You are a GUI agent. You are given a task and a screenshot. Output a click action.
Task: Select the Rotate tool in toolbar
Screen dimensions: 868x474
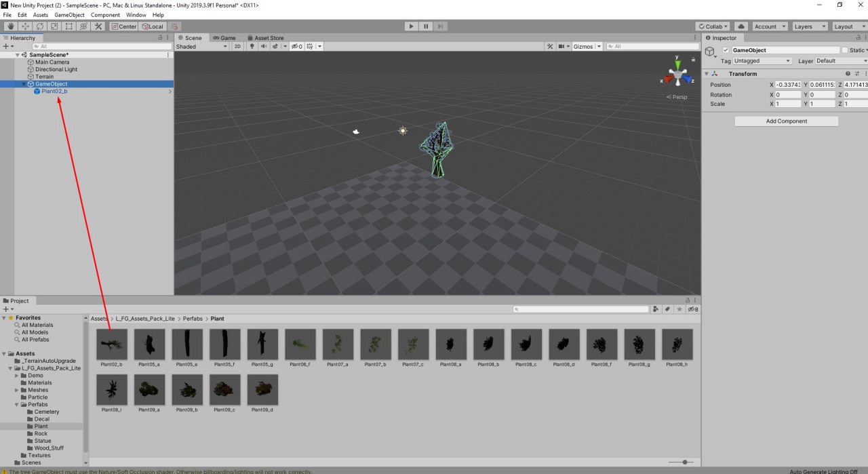(39, 26)
